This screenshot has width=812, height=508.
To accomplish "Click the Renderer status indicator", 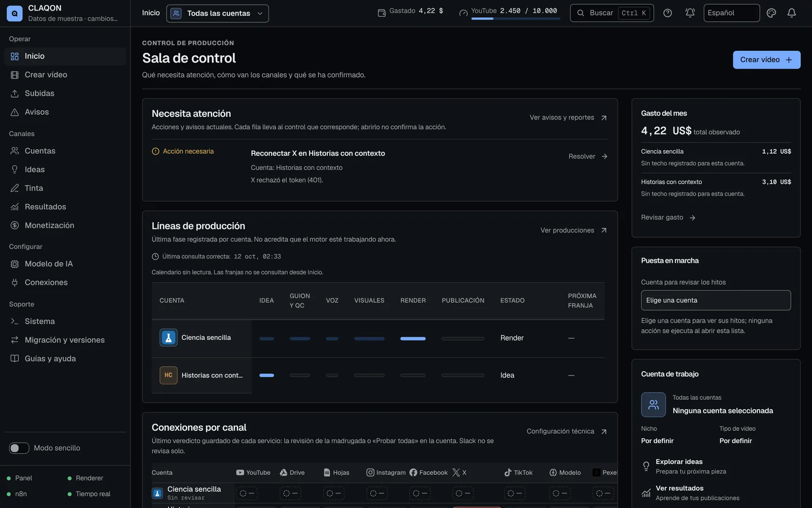I will click(x=85, y=478).
